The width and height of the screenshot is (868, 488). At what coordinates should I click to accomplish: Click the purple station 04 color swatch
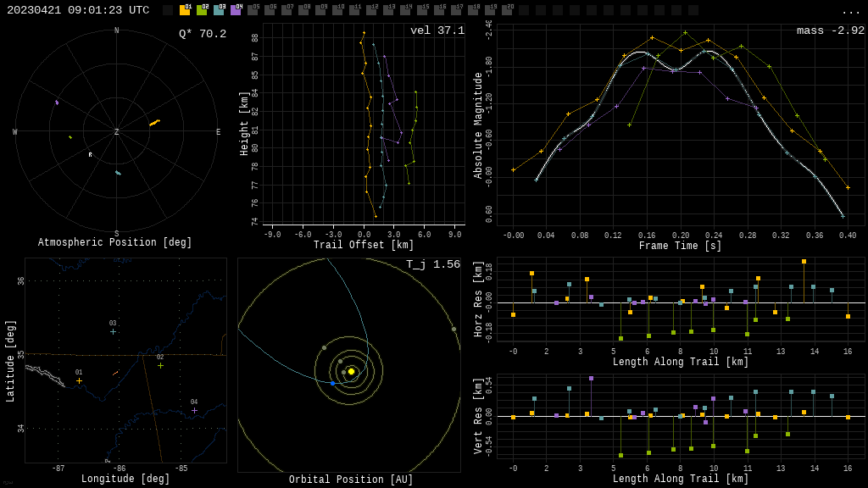[x=236, y=10]
